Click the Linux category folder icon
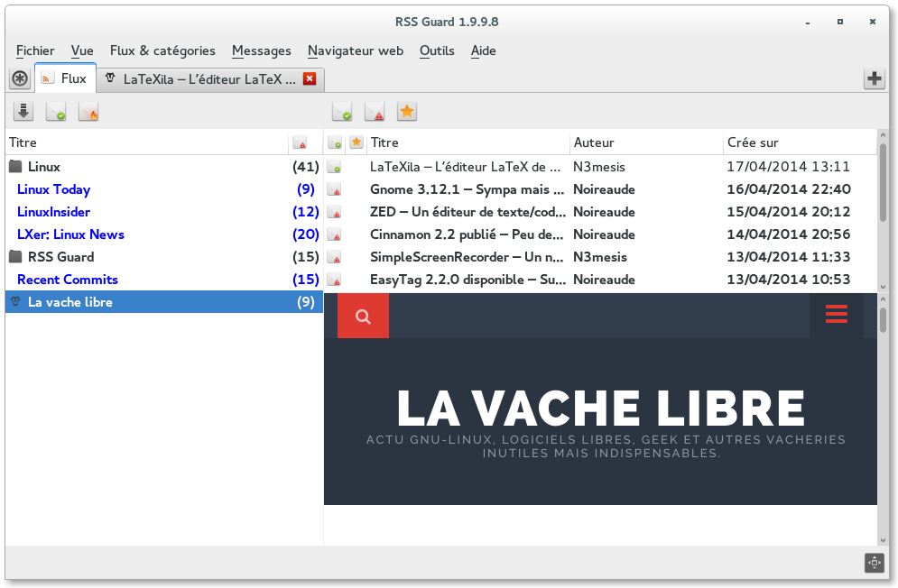898x588 pixels. pos(16,167)
